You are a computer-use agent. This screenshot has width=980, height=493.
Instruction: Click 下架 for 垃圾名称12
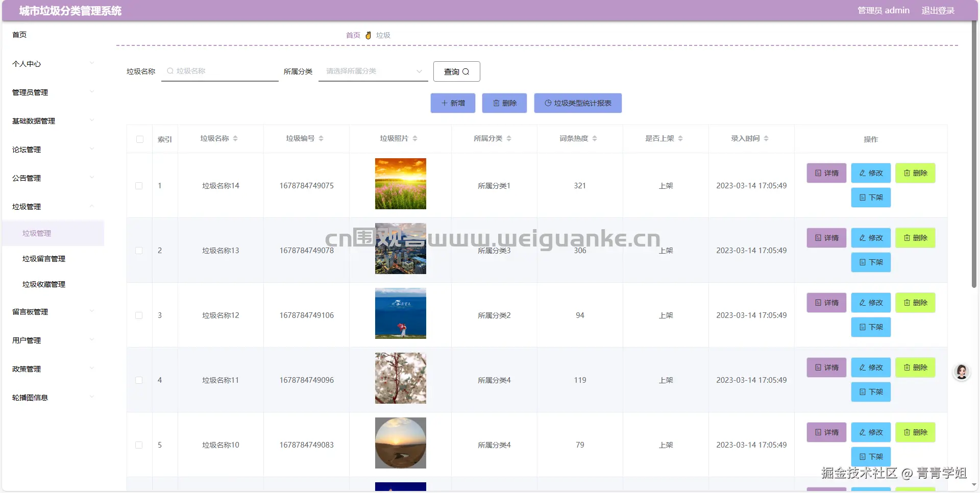coord(871,327)
